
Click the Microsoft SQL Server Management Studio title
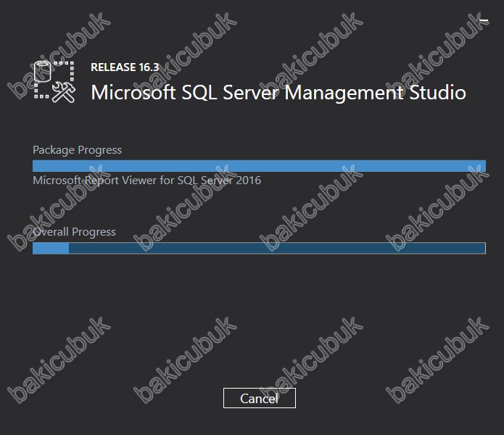pos(278,93)
